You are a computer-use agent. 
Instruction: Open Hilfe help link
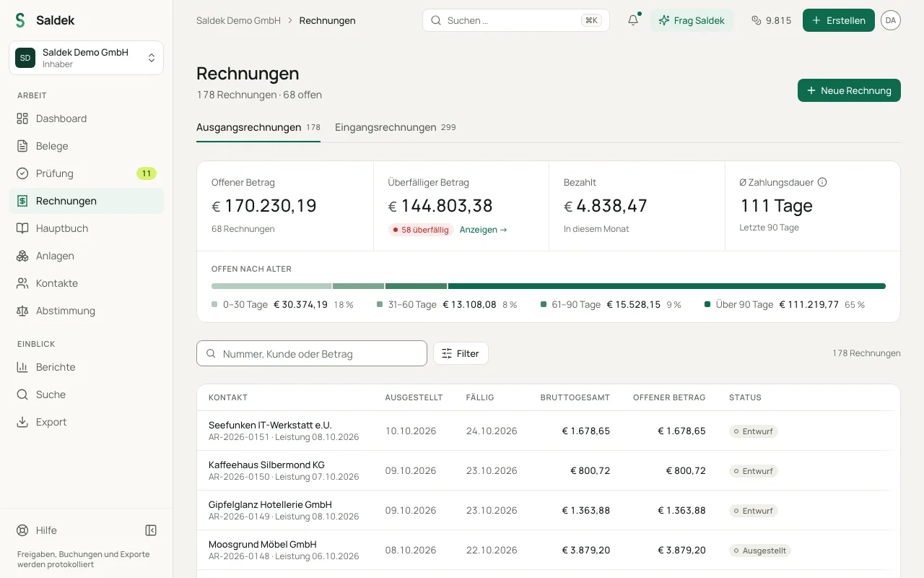(37, 530)
